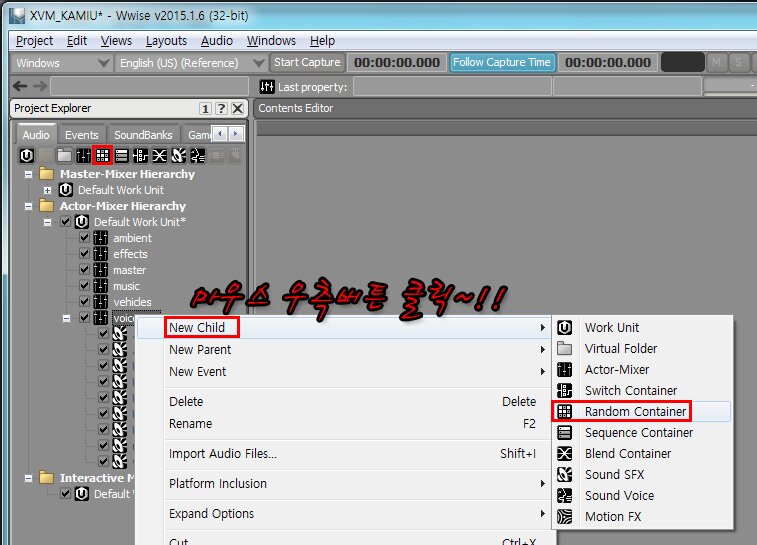The height and width of the screenshot is (545, 757).
Task: Select Random Container from New Child submenu
Action: point(642,411)
